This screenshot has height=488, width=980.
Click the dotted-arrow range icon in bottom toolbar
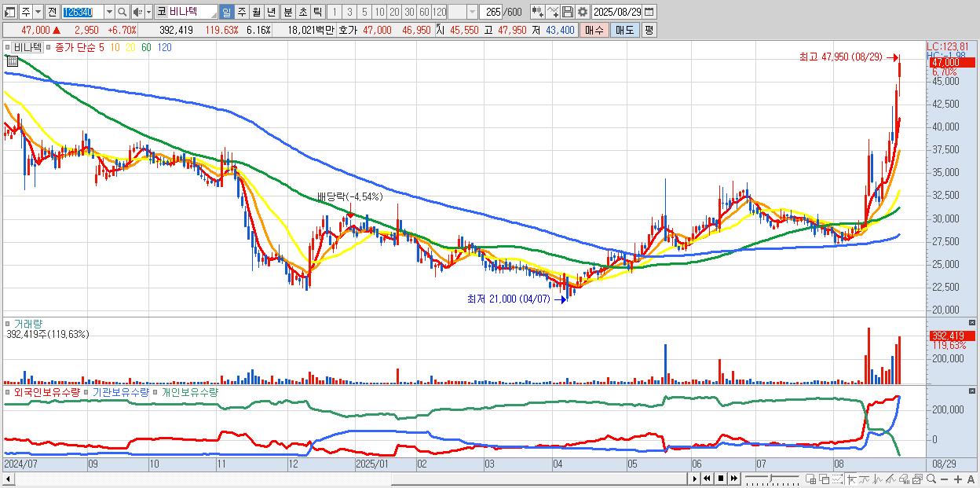(x=837, y=479)
